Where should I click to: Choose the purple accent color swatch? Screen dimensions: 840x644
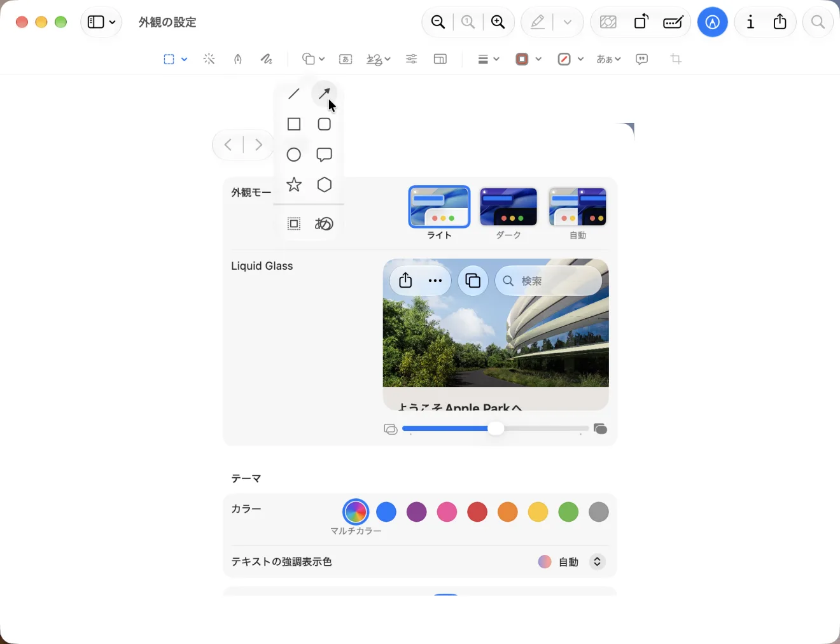(x=417, y=512)
